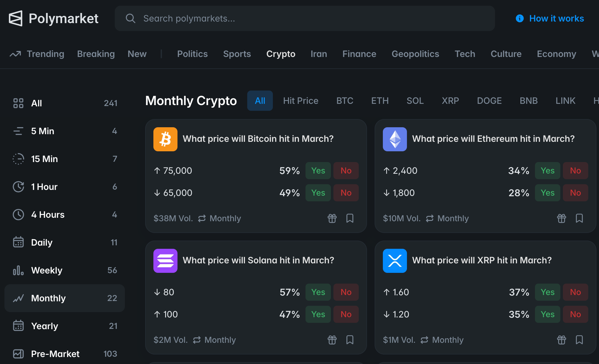The height and width of the screenshot is (364, 599).
Task: Click the Search polymarkets input field
Action: coord(304,18)
